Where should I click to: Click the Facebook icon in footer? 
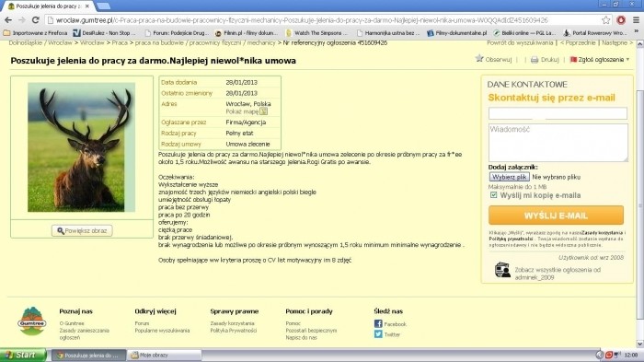378,323
